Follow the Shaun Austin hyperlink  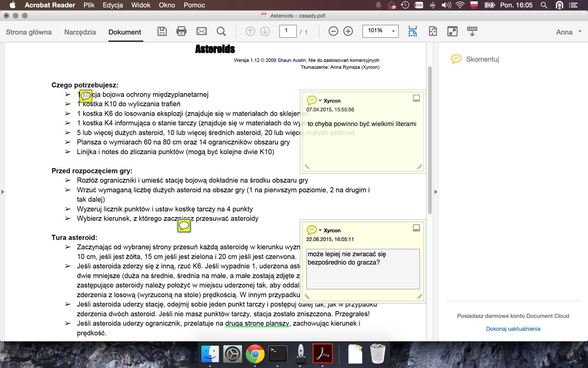(292, 60)
